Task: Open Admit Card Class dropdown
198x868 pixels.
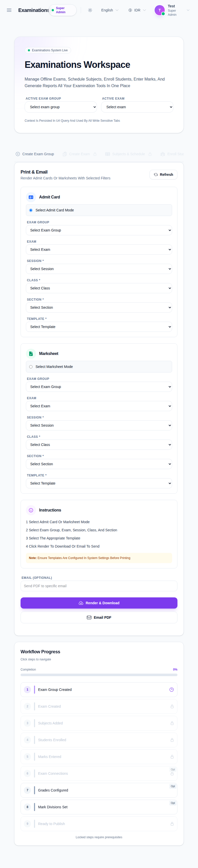Action: click(99, 288)
